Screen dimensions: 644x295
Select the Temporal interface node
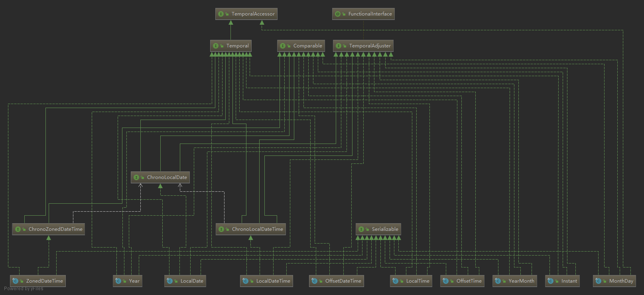(x=231, y=46)
